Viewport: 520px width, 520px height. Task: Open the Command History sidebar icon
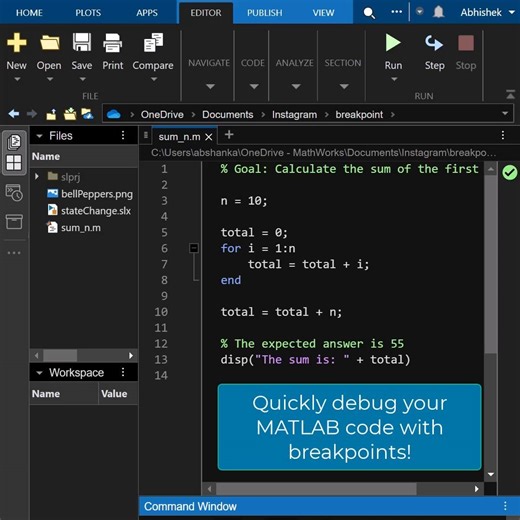[x=14, y=193]
